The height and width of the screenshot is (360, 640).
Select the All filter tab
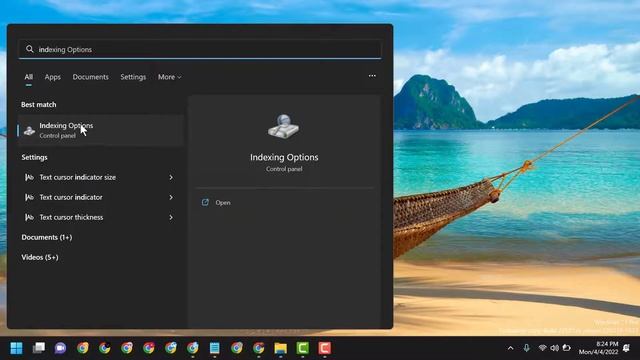point(29,77)
